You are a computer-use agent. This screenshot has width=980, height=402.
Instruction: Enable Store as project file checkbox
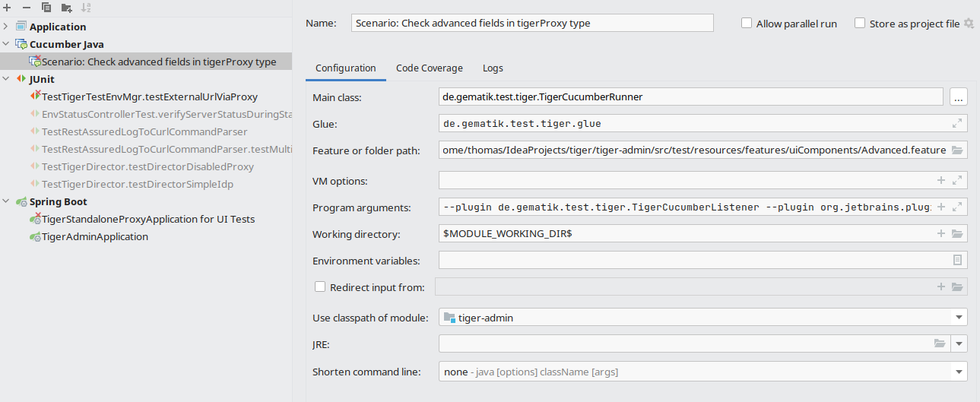click(860, 23)
